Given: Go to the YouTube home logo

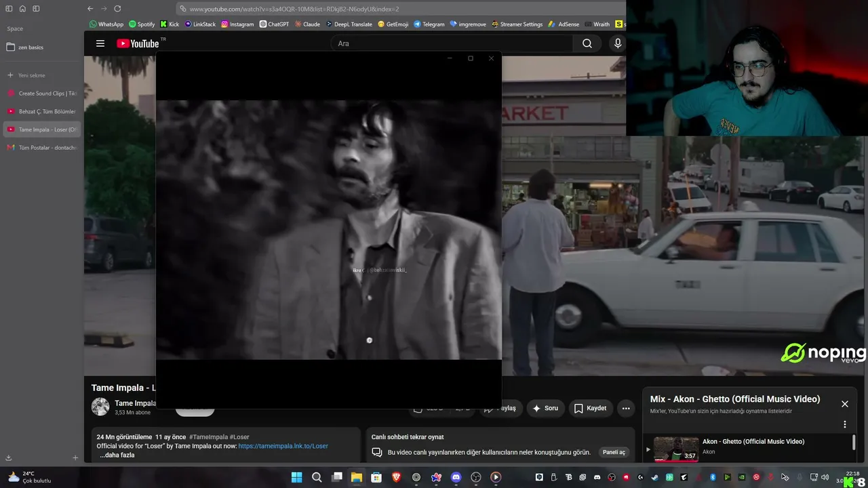Looking at the screenshot, I should pyautogui.click(x=138, y=43).
